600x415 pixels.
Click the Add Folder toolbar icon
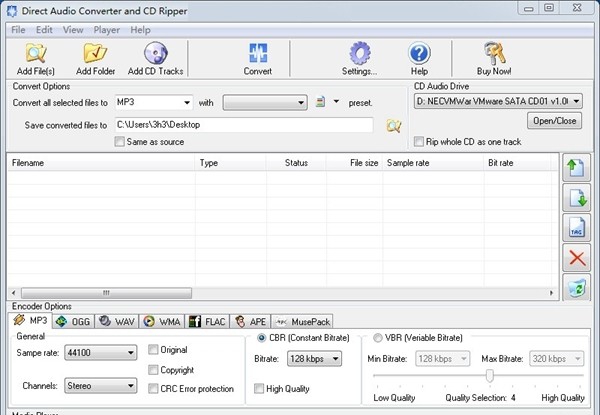(x=95, y=53)
